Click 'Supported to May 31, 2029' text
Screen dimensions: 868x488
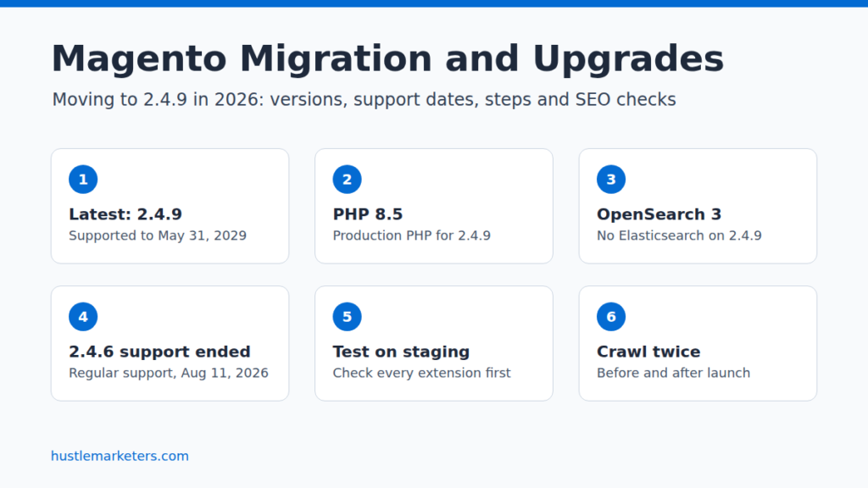click(158, 236)
